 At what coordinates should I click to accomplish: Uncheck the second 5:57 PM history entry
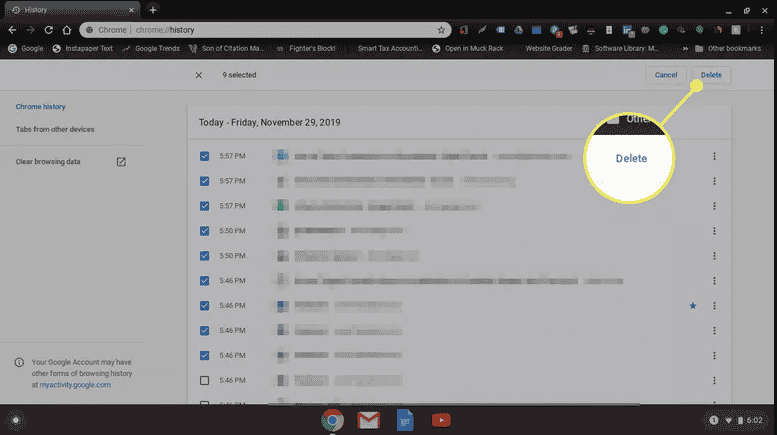pos(204,181)
